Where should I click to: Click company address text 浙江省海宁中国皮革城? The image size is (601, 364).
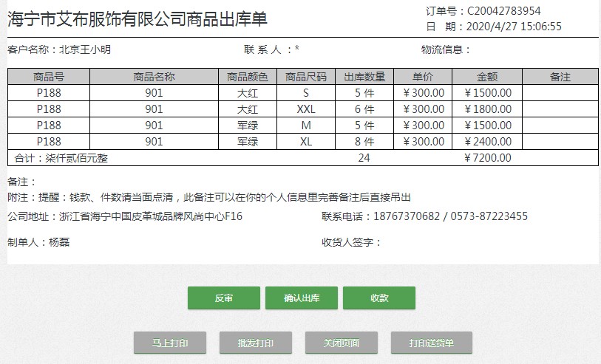pyautogui.click(x=111, y=216)
